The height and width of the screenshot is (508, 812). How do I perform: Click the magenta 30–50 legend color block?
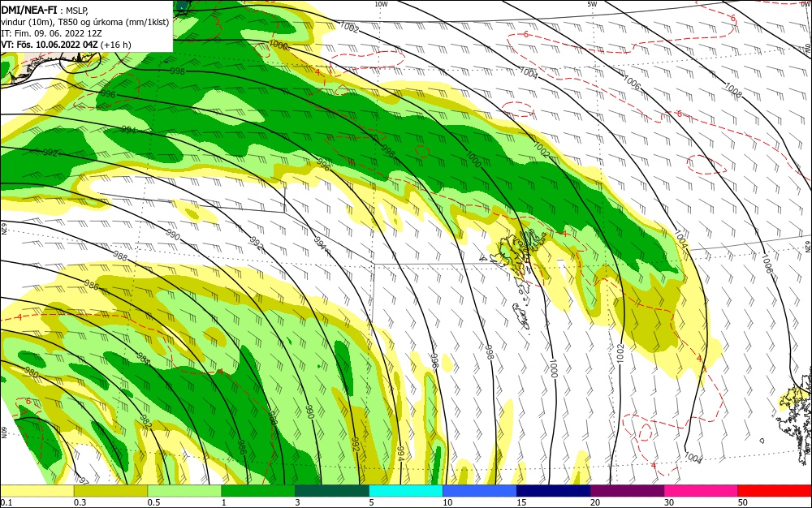coord(702,491)
